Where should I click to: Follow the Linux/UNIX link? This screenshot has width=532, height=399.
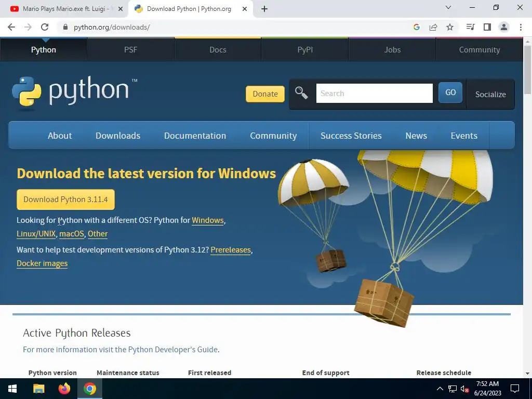click(x=36, y=234)
